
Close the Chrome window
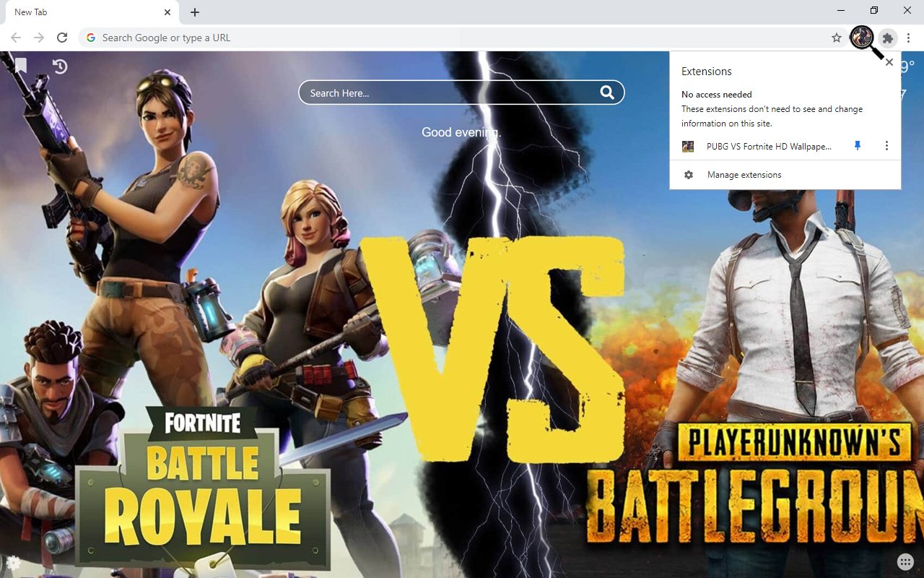(x=907, y=10)
